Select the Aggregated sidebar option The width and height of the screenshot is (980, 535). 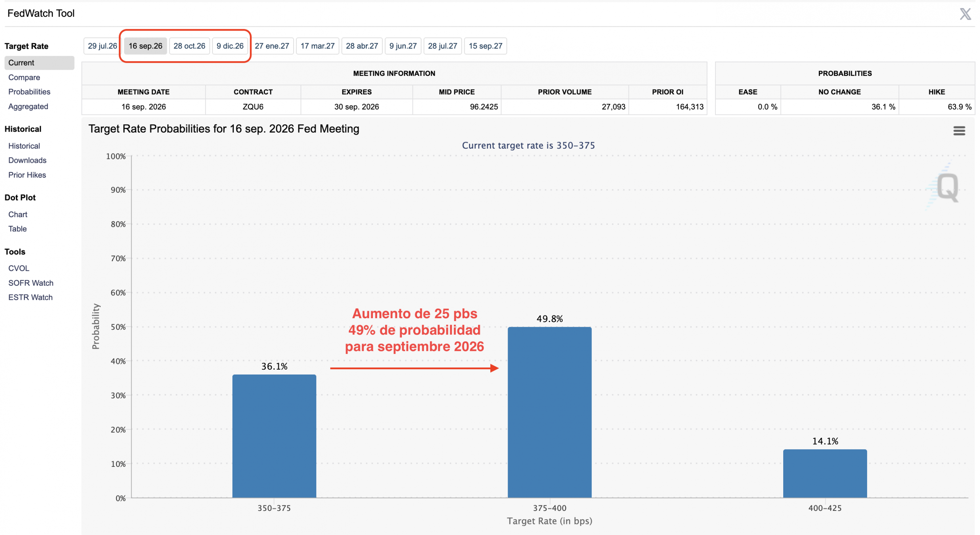(28, 106)
